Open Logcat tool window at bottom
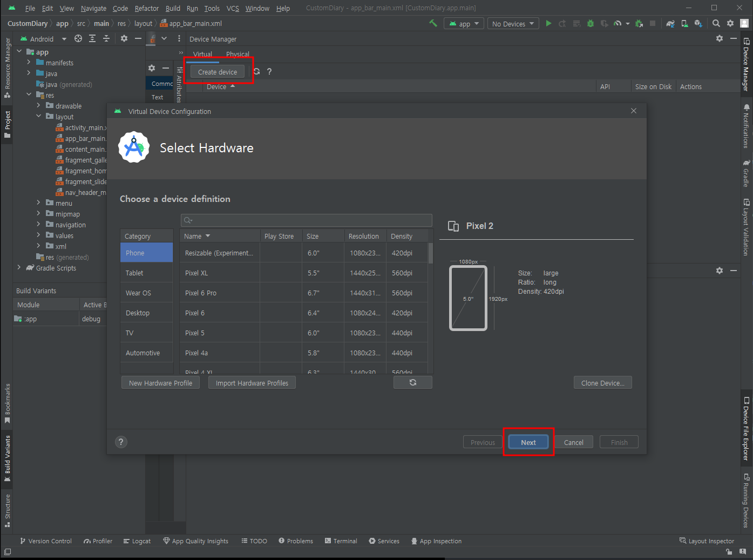 137,541
